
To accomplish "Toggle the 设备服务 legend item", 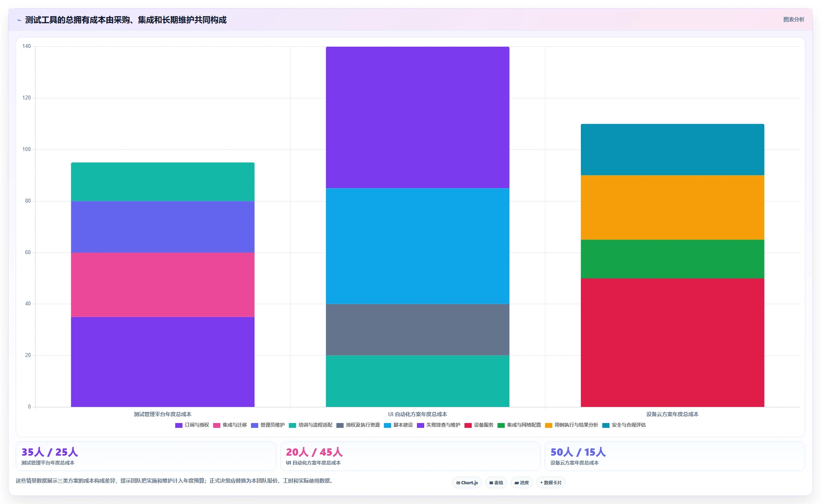I will (479, 425).
